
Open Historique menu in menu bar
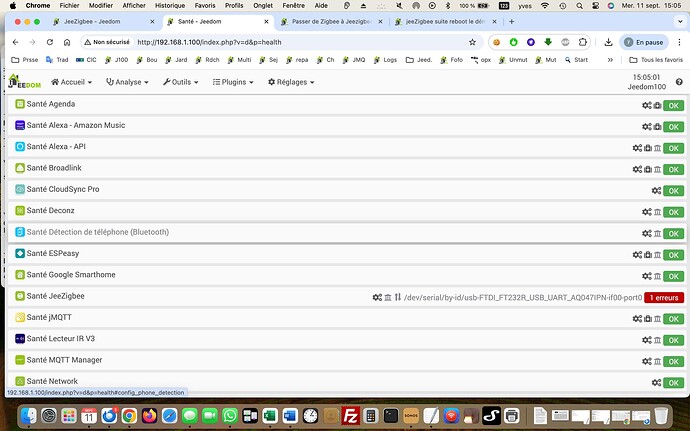pos(170,6)
